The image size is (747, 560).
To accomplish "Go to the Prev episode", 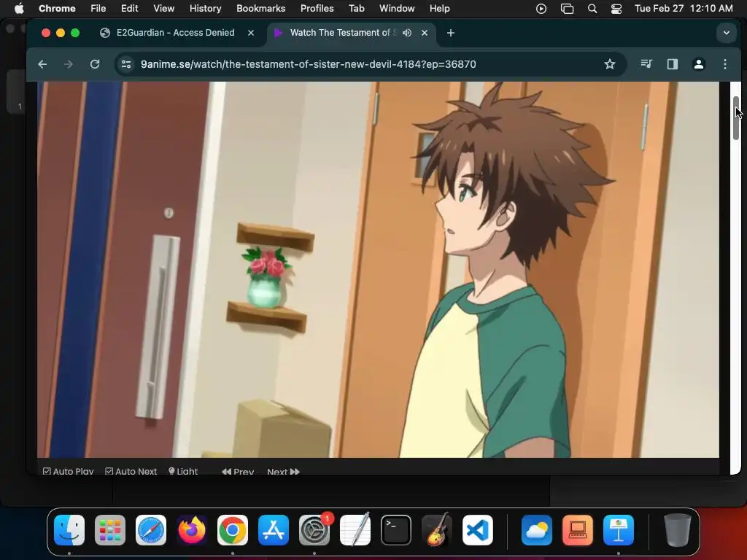I will coord(238,471).
